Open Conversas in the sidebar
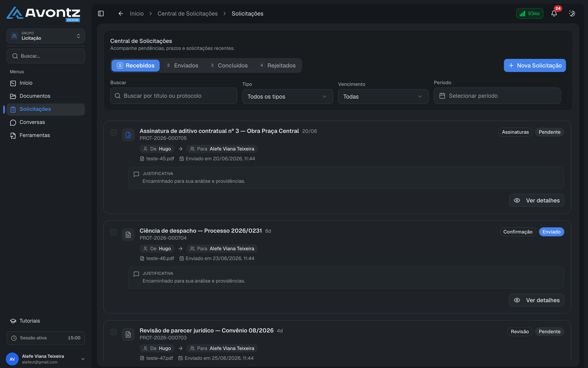The height and width of the screenshot is (368, 588). 46,122
